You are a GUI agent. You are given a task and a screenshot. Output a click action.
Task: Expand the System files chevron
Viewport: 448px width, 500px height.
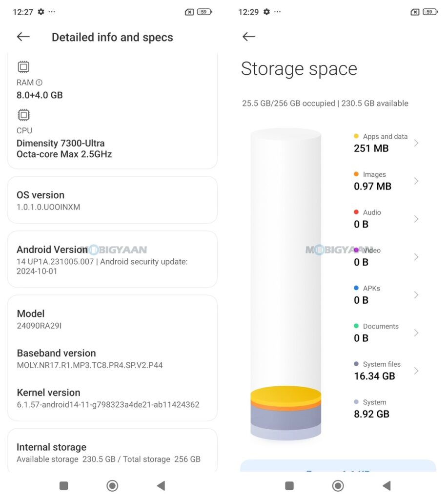tap(416, 371)
